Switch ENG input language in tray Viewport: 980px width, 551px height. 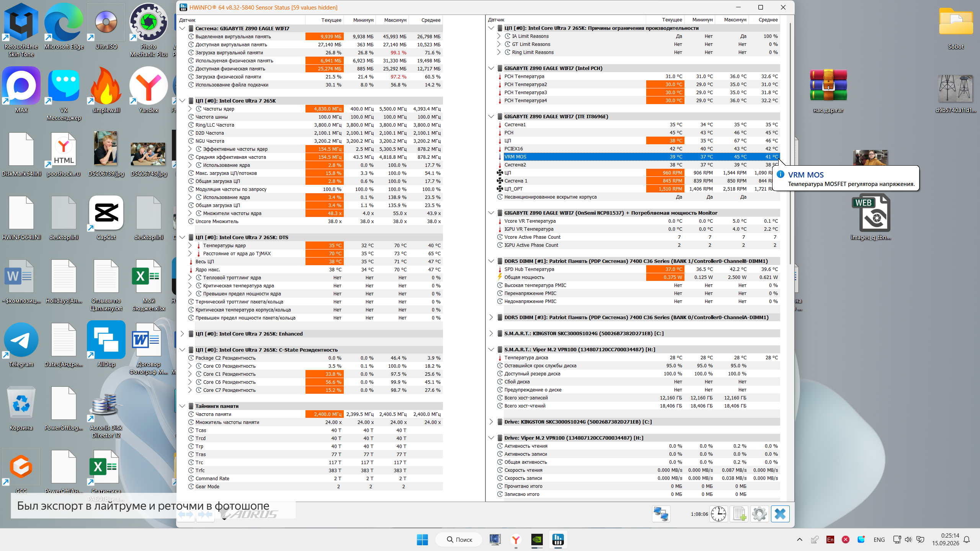[x=879, y=540]
